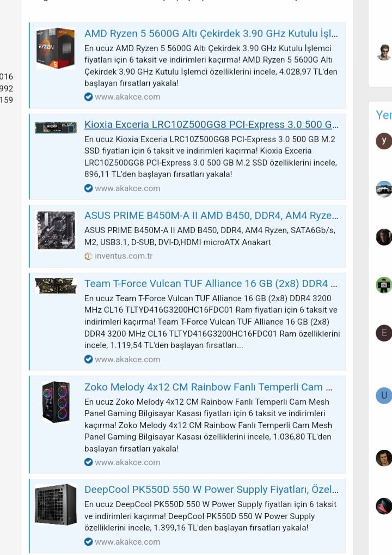Screen dimensions: 392x555
Task: Click the Zoko Melody description text
Action: (x=208, y=425)
